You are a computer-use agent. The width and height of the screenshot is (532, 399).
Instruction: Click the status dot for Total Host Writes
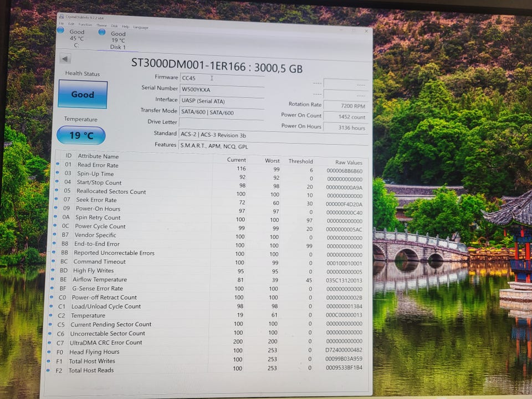pos(49,361)
